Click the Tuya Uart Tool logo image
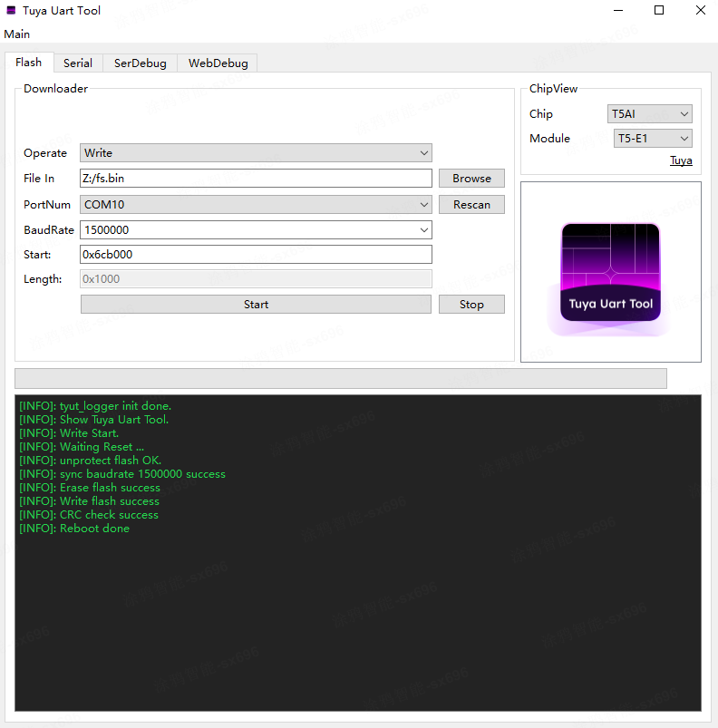718x728 pixels. (610, 272)
